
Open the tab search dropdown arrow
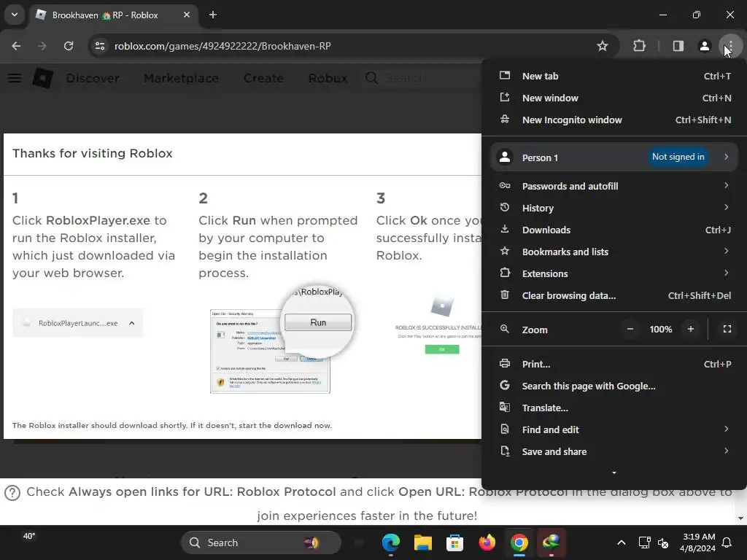pos(15,15)
